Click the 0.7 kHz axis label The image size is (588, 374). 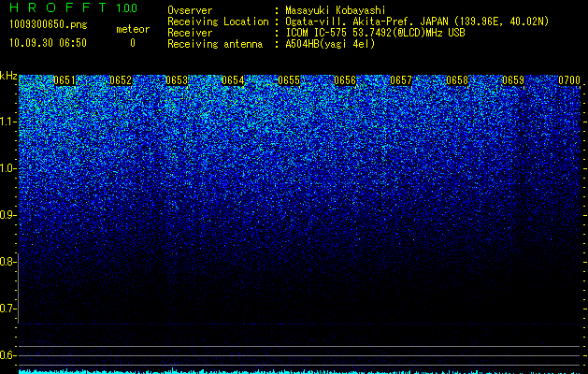[x=8, y=309]
